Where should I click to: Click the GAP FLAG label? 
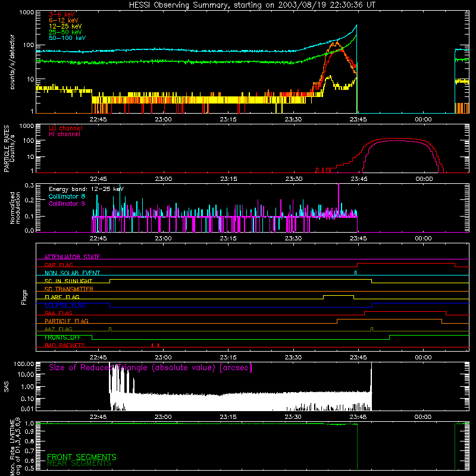(58, 265)
